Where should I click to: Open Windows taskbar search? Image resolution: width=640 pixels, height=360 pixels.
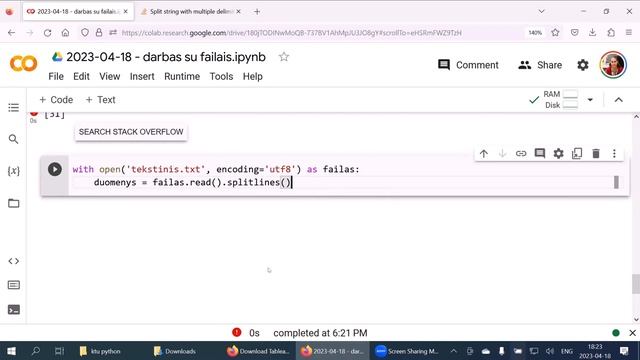pos(36,351)
